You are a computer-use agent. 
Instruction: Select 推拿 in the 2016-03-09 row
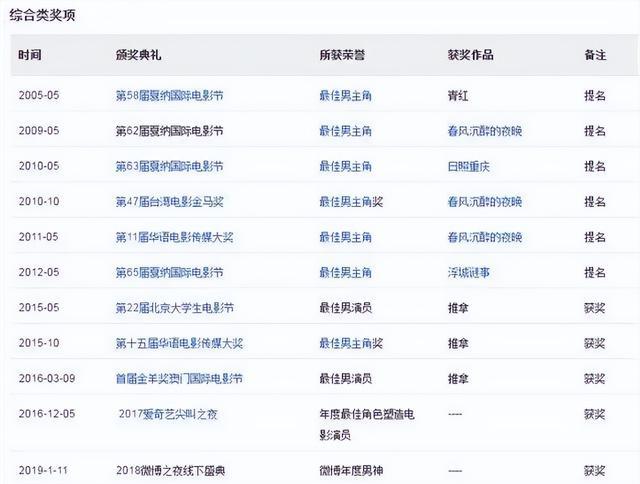coord(458,378)
